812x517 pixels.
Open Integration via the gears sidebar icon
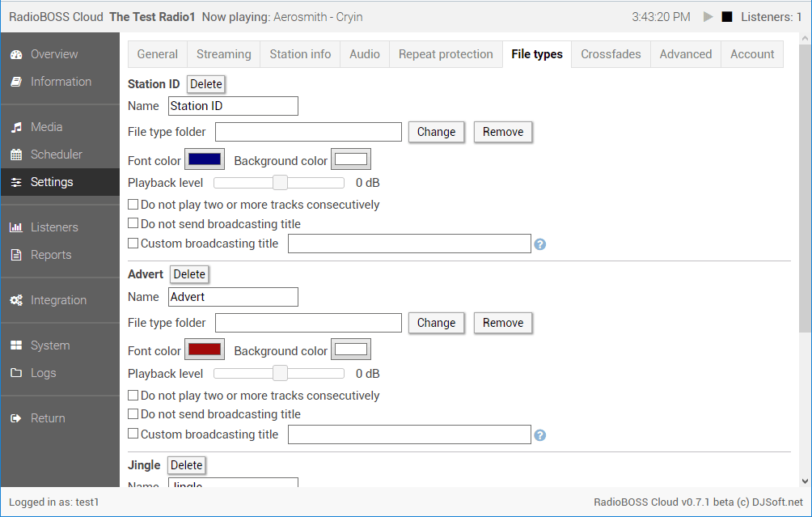(18, 299)
